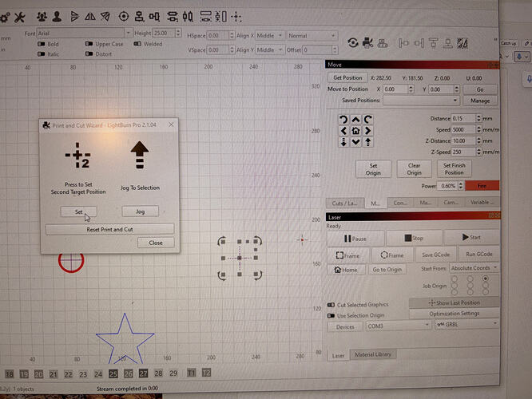This screenshot has width=532, height=399.
Task: Click the Jog button in wizard
Action: (x=140, y=211)
